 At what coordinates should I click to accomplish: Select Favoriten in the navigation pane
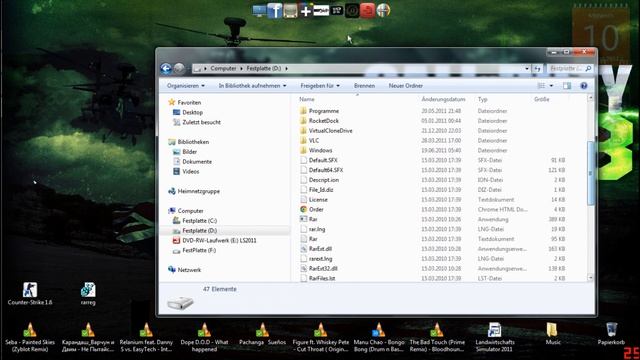click(189, 102)
